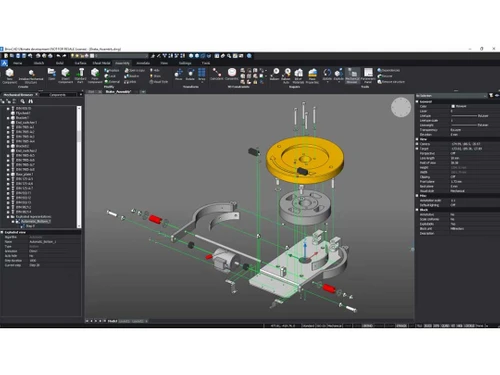Switch to the Sketch ribbon tab
The image size is (500, 375).
[39, 63]
